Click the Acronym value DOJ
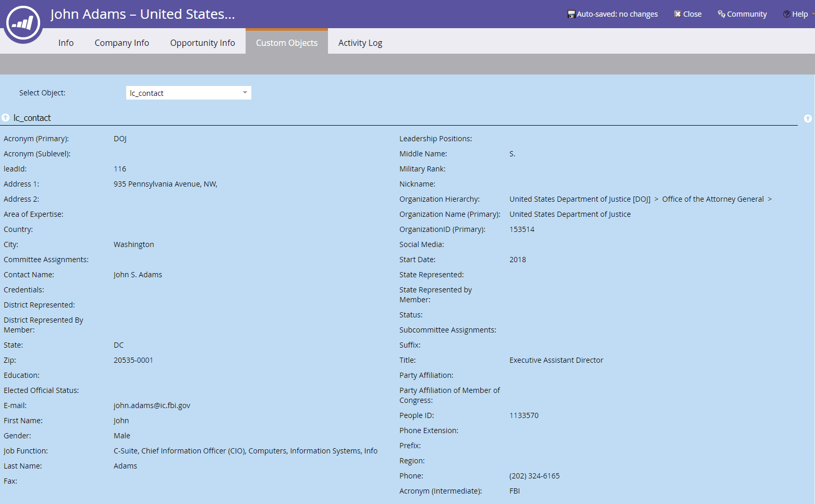The width and height of the screenshot is (815, 504). [x=120, y=139]
